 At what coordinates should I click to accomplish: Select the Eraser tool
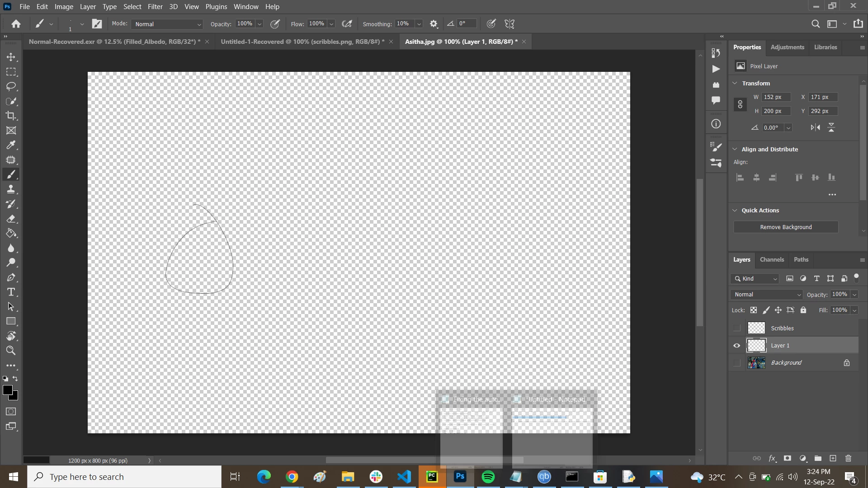pos(11,219)
